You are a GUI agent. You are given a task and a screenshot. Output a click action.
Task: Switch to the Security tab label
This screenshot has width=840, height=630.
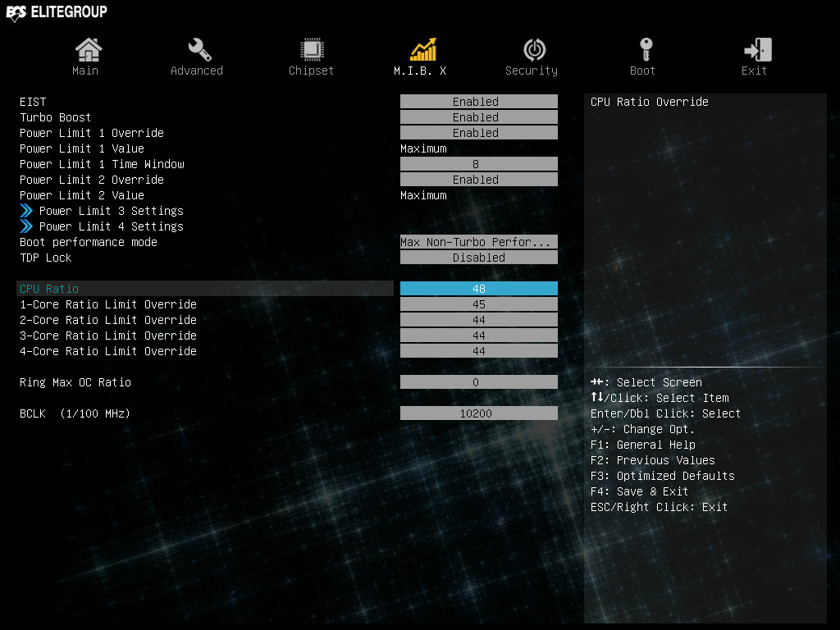[532, 71]
